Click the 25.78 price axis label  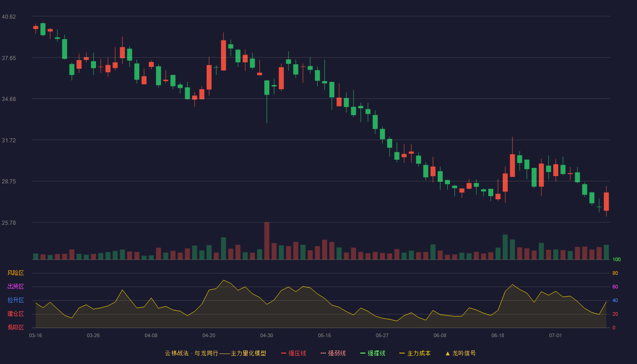tap(9, 223)
